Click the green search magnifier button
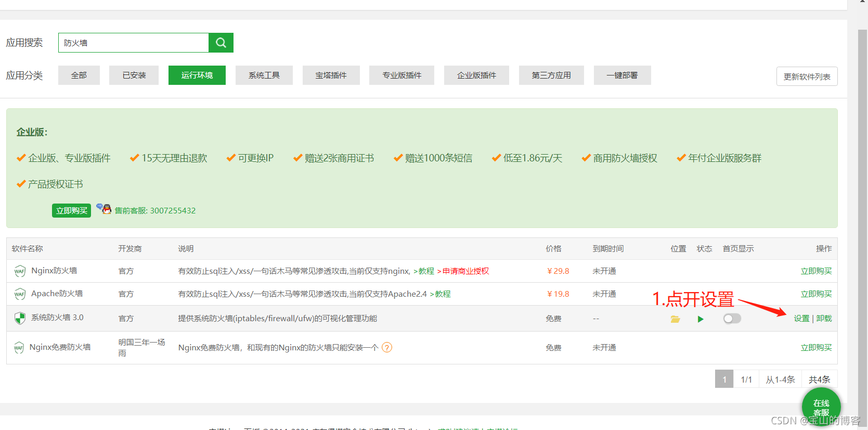The image size is (868, 430). tap(221, 43)
